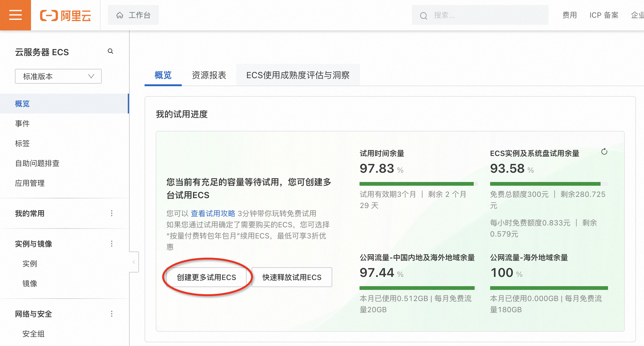Image resolution: width=644 pixels, height=346 pixels.
Task: Click the text 每小时免费额度0.833元
Action: click(530, 223)
